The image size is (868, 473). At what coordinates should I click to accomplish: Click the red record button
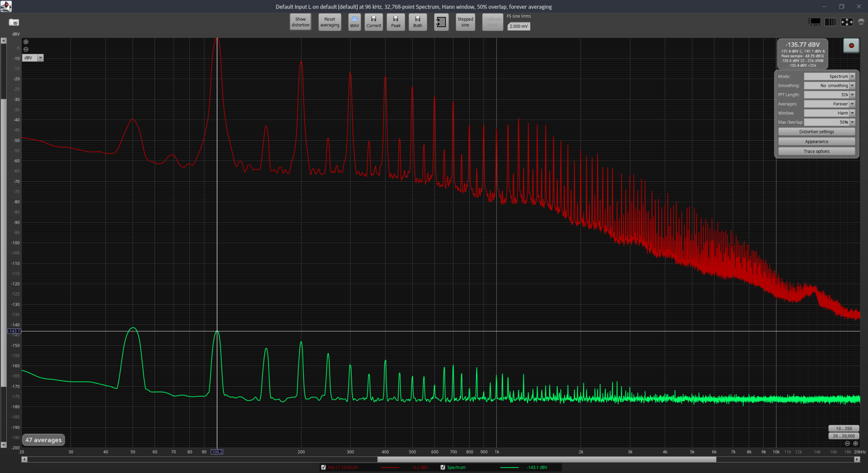tap(851, 46)
